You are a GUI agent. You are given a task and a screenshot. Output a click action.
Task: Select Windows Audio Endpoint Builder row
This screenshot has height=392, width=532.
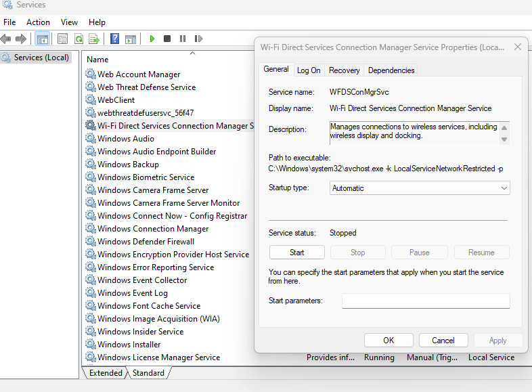coord(156,152)
